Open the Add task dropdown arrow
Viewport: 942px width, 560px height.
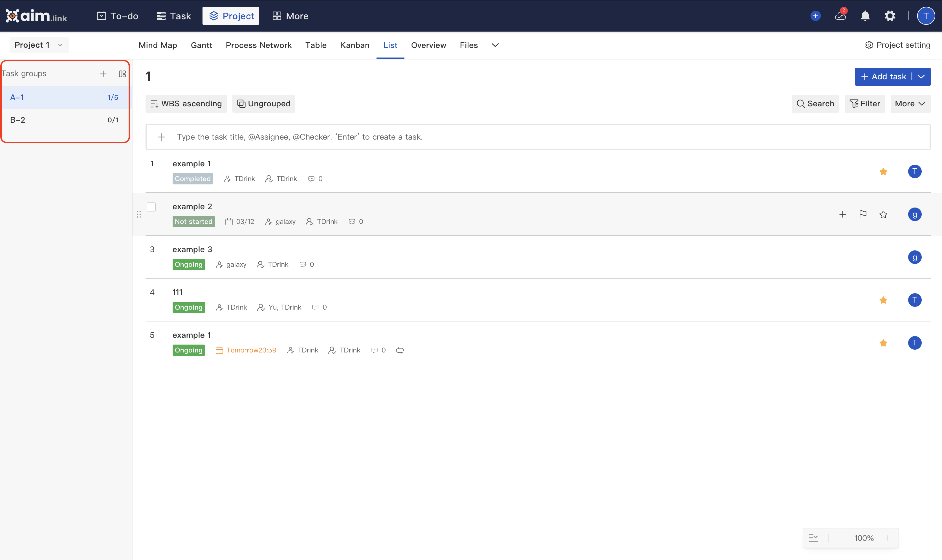[x=922, y=77]
